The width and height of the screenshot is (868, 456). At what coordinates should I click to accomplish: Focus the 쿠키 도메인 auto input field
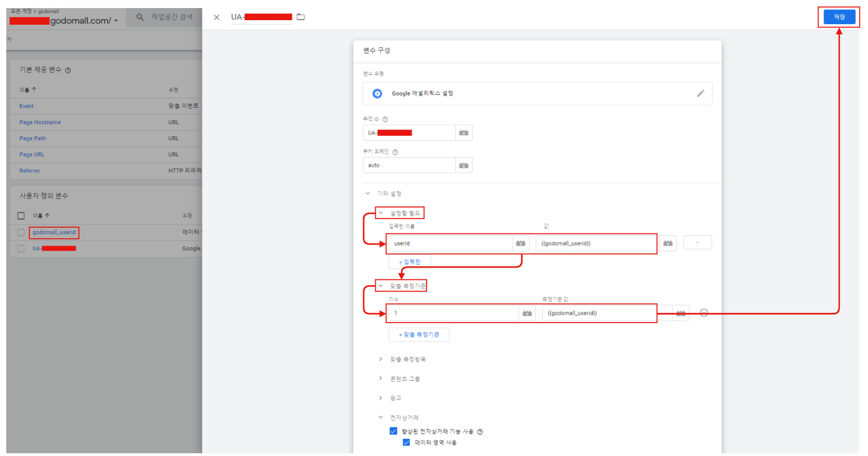pyautogui.click(x=409, y=165)
